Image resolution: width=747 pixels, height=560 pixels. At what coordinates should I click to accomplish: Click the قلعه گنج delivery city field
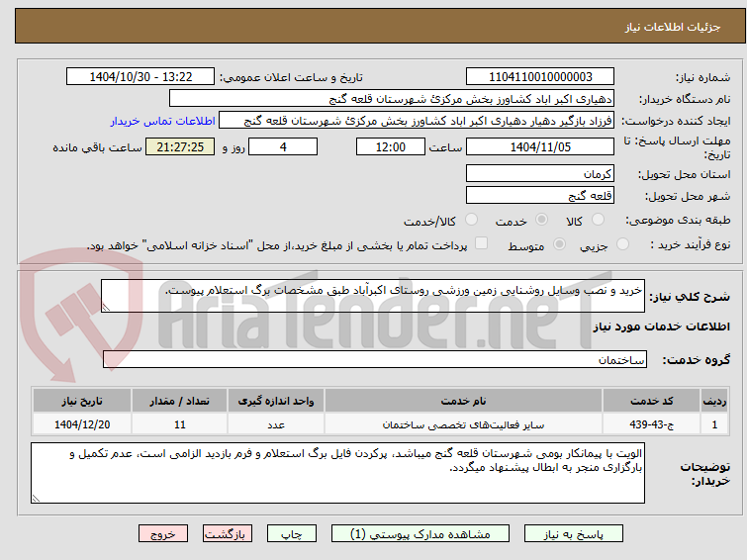pos(540,195)
